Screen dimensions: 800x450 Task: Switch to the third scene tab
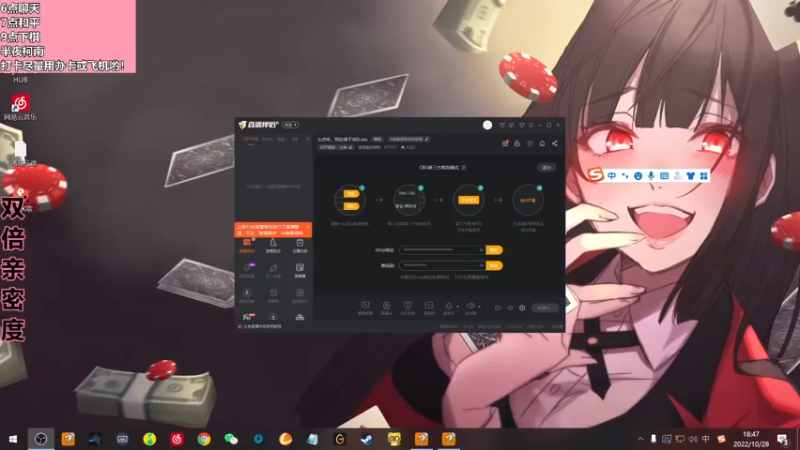[281, 139]
